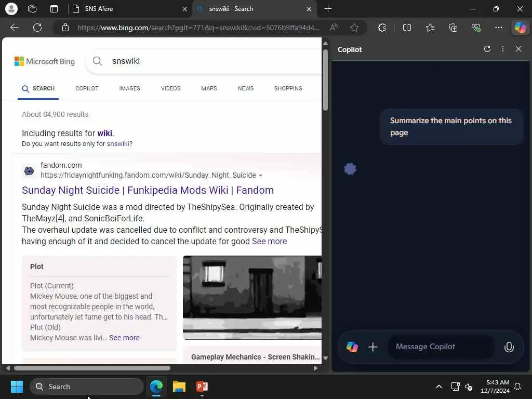Open the NEWS search tab
The width and height of the screenshot is (532, 399).
pos(246,88)
